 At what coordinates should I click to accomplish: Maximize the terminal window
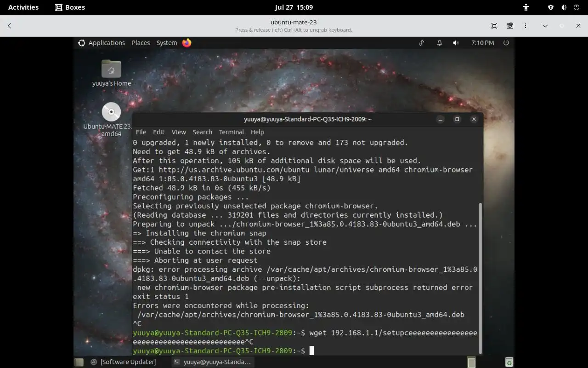(x=457, y=119)
